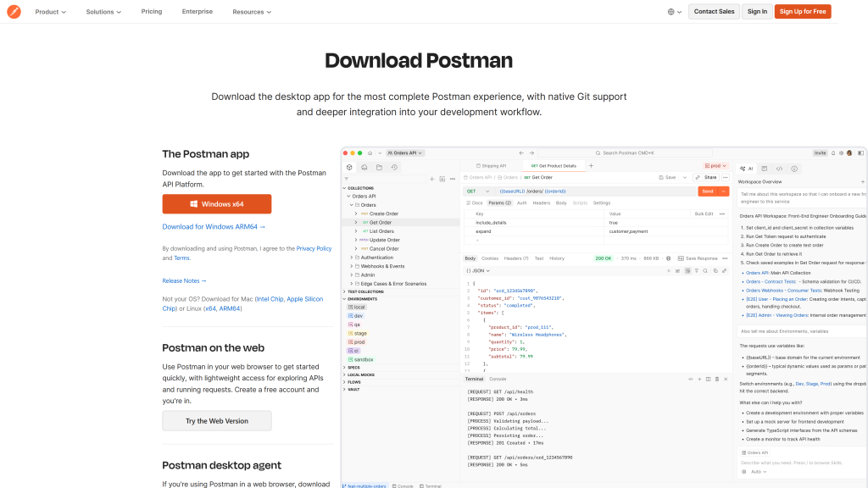Click the Share button in the app preview
The height and width of the screenshot is (488, 868).
[x=710, y=178]
